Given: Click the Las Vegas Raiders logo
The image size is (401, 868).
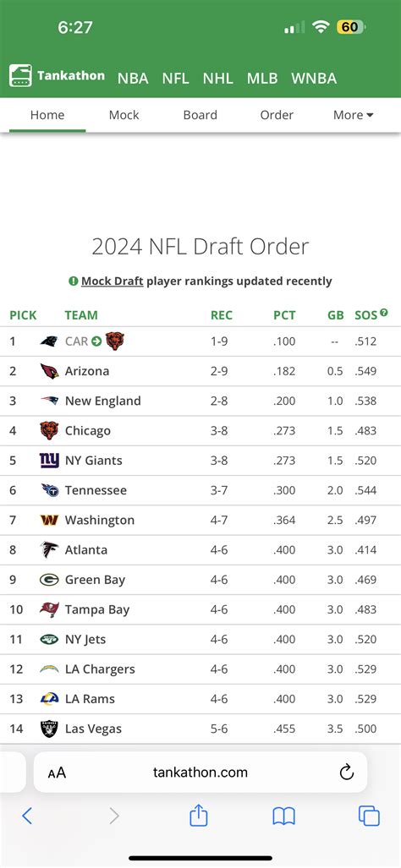Looking at the screenshot, I should (49, 729).
